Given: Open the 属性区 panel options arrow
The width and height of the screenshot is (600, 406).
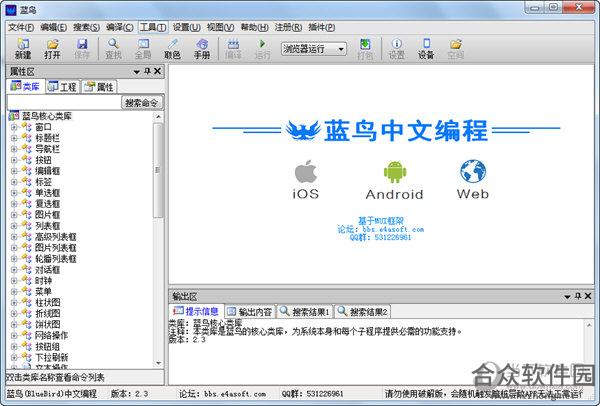Looking at the screenshot, I should click(137, 72).
